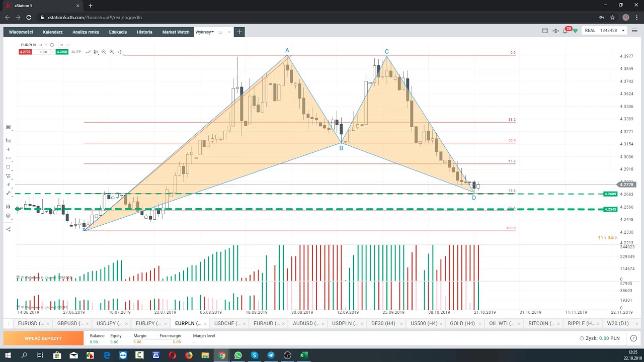
Task: Switch to the EURUSD chart tab
Action: click(31, 323)
